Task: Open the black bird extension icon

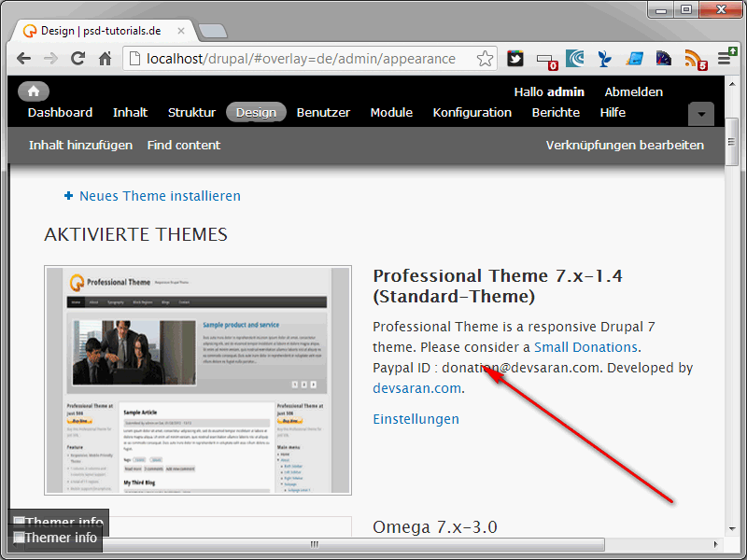Action: pos(515,59)
